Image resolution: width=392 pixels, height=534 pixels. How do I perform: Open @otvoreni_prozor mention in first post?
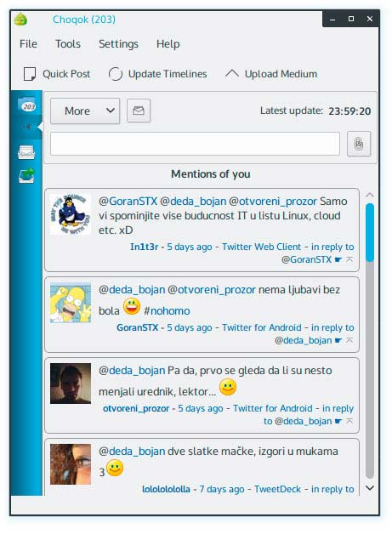(x=273, y=202)
